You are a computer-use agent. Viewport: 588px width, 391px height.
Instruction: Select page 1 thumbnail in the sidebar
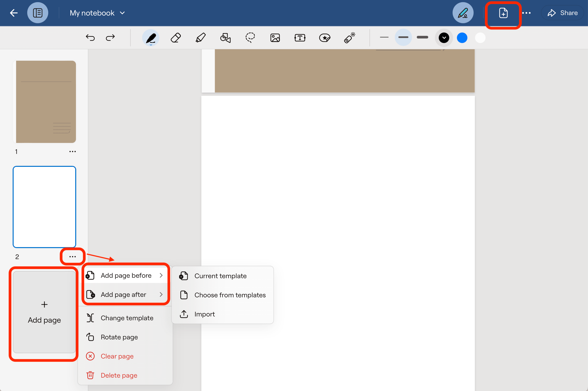pyautogui.click(x=45, y=102)
